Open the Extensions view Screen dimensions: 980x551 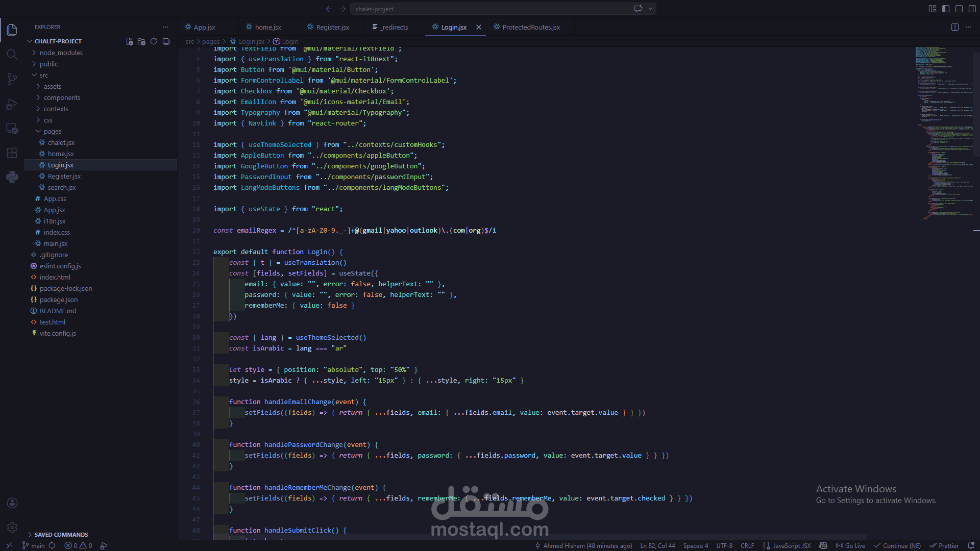12,153
